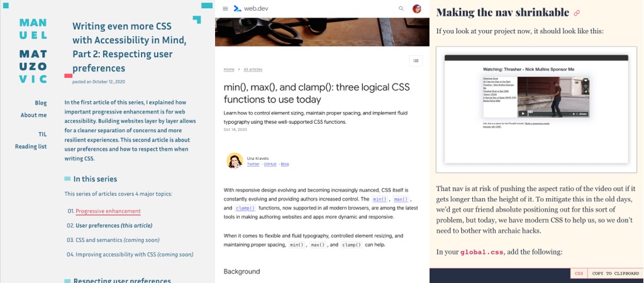This screenshot has width=644, height=283.
Task: Go to Blog in sidebar navigation
Action: click(40, 103)
